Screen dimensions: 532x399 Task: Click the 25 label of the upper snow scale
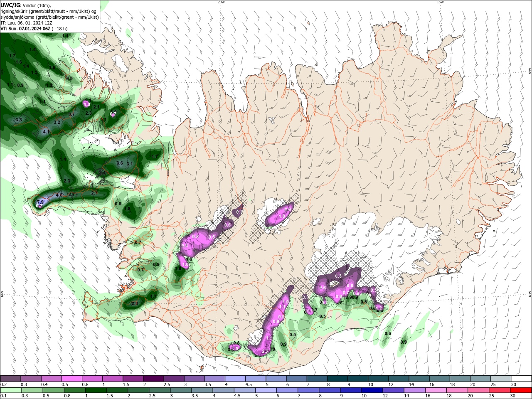tap(493, 384)
